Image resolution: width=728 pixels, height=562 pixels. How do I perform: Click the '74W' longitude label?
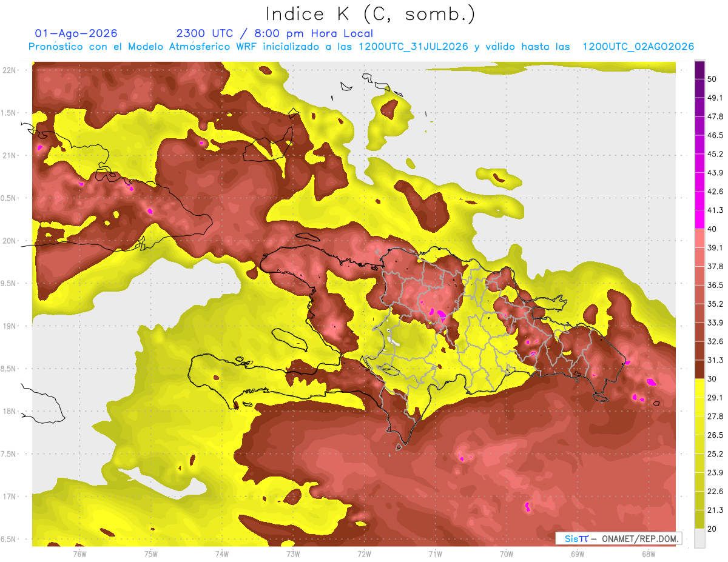[x=222, y=554]
